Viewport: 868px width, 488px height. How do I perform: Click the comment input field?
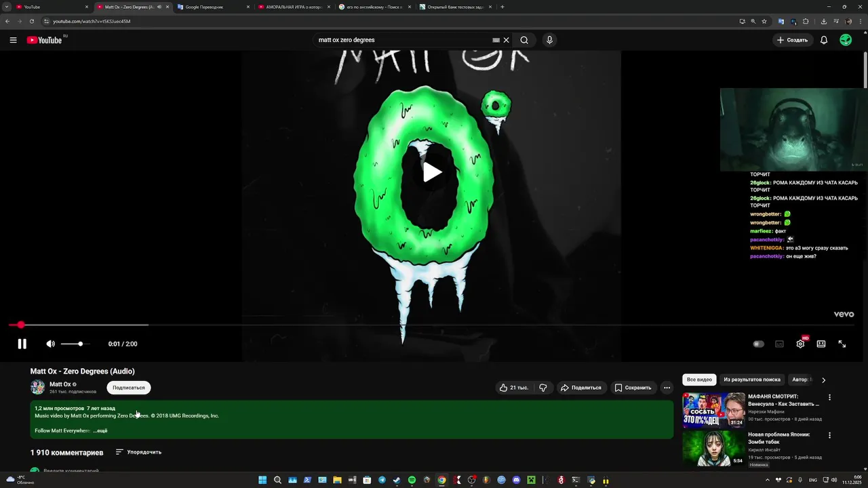coord(71,471)
